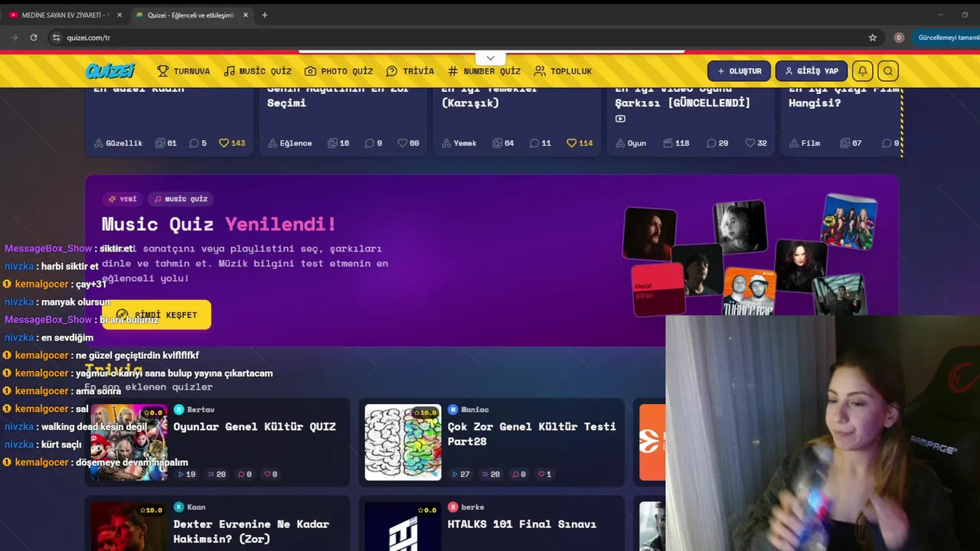Click the like heart with 32

[756, 143]
